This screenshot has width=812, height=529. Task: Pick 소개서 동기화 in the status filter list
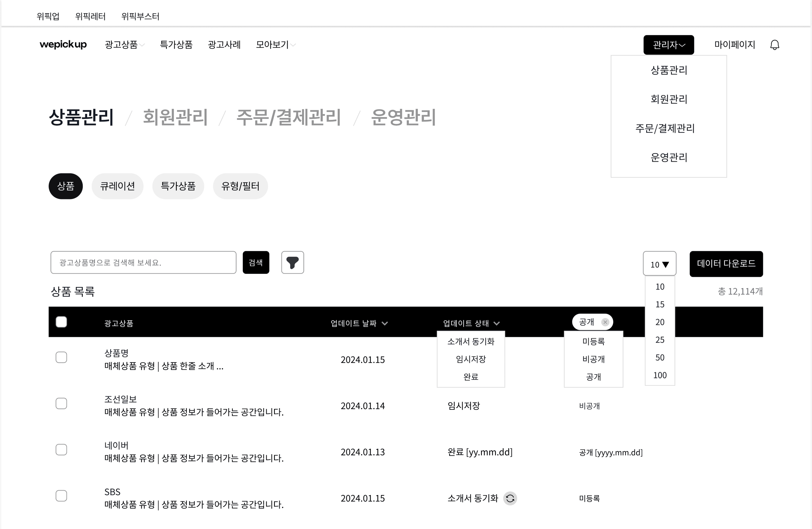tap(471, 341)
